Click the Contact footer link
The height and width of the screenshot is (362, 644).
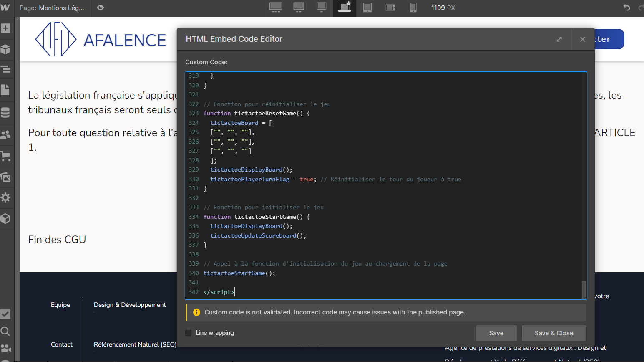62,344
